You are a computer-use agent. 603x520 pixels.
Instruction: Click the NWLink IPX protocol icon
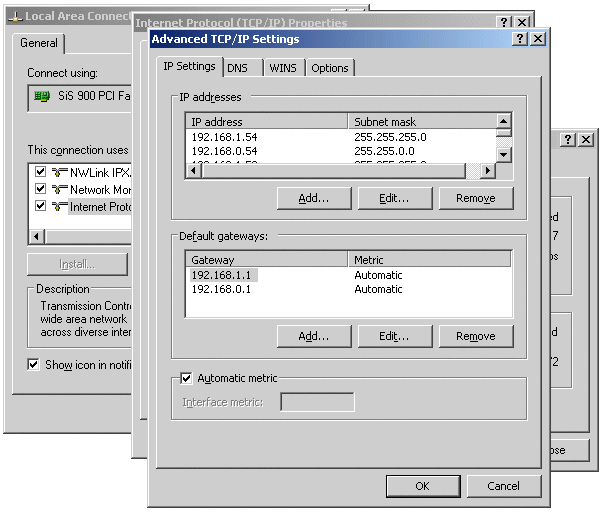(60, 172)
